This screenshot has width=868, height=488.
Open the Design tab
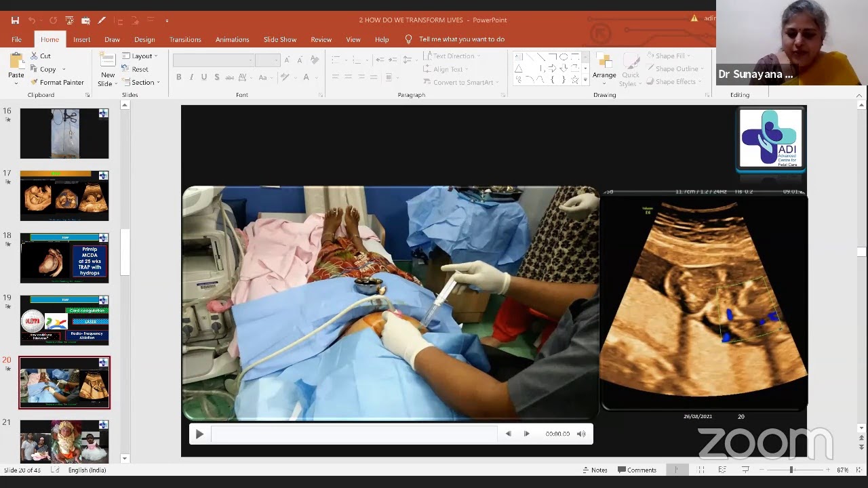pyautogui.click(x=144, y=39)
